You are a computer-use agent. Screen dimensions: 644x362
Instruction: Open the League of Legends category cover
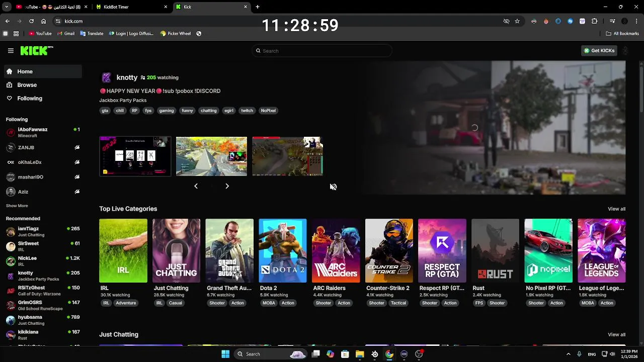602,250
